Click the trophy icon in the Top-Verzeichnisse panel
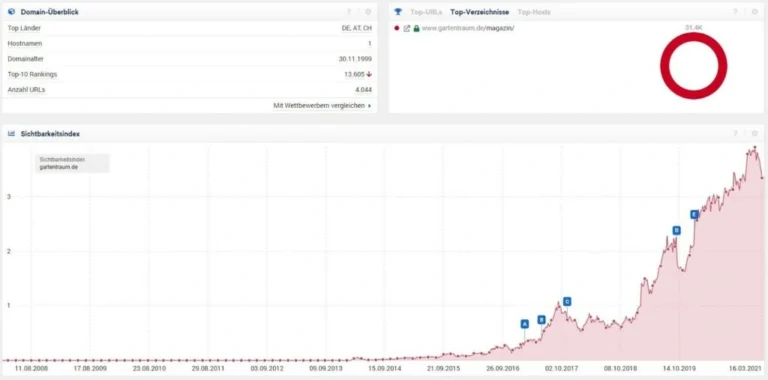 (x=398, y=12)
